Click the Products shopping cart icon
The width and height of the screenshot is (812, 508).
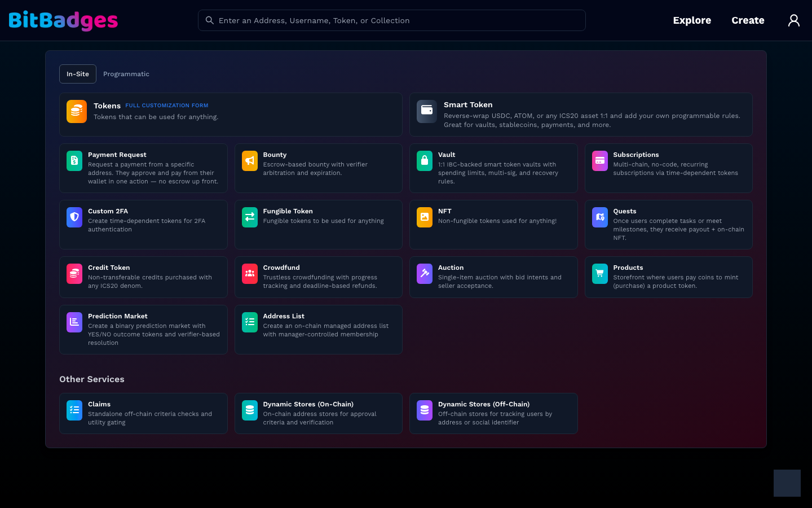tap(600, 274)
